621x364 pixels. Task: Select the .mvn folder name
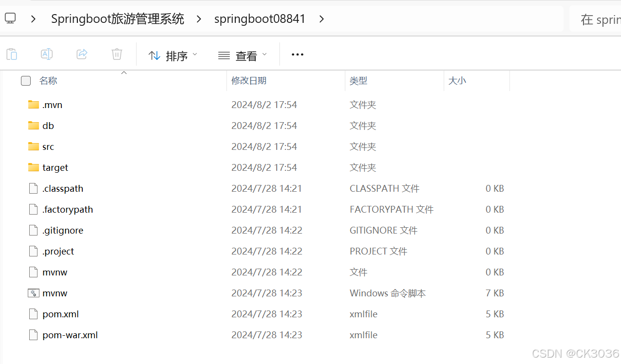point(52,105)
